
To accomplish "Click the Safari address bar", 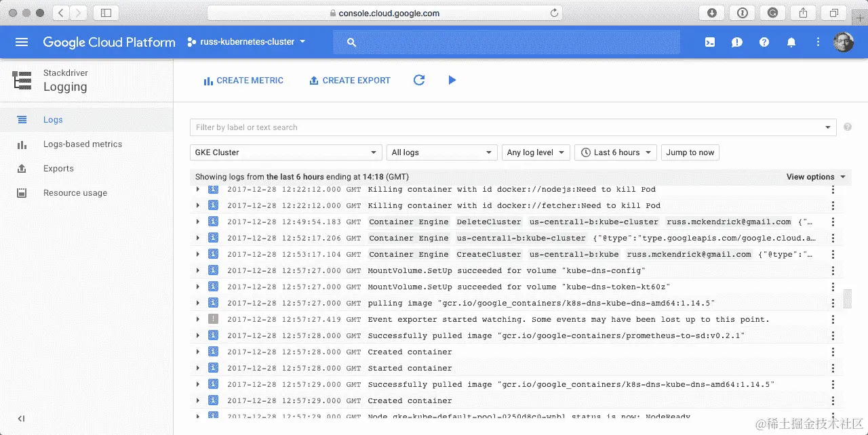I will coord(384,12).
